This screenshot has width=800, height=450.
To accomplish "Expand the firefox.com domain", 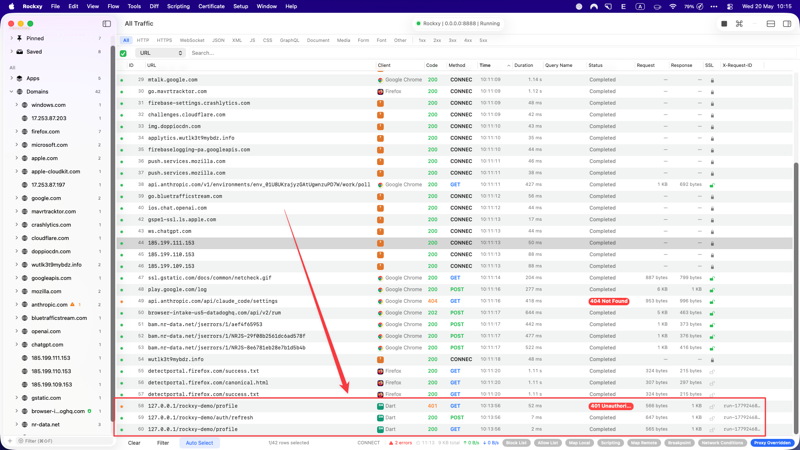I will point(16,131).
